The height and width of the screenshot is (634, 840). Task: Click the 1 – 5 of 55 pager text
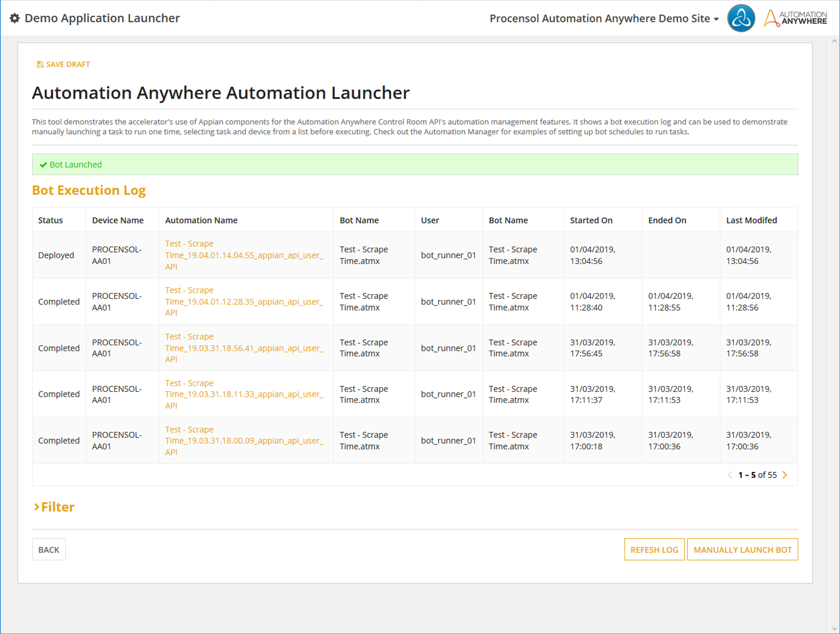coord(757,475)
